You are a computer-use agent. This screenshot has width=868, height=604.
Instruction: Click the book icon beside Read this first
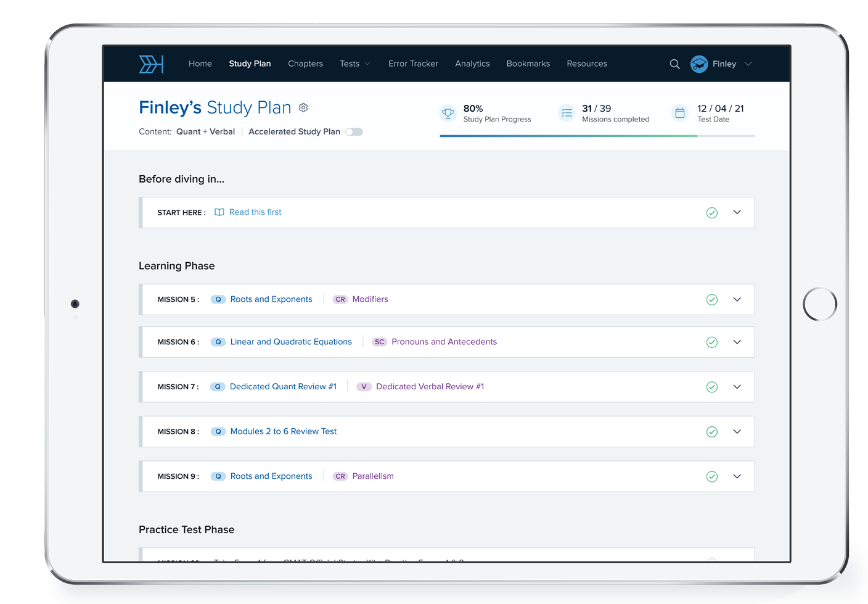[x=219, y=212]
